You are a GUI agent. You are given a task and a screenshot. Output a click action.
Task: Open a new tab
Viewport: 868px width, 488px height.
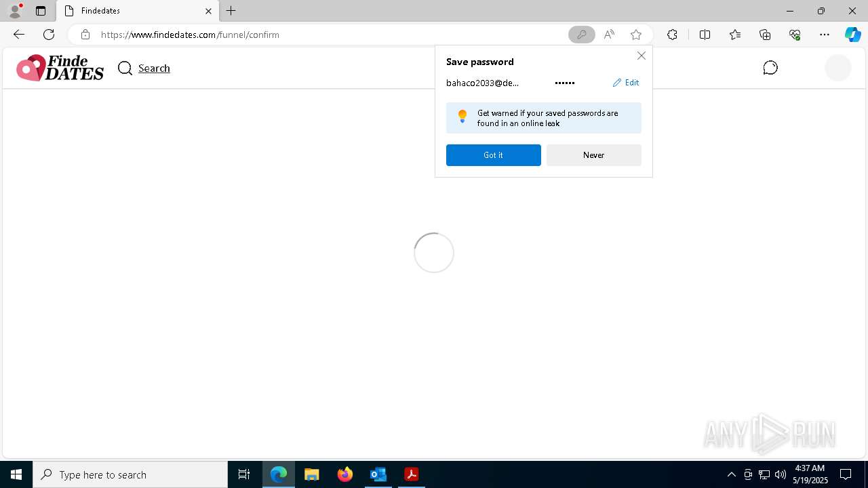pos(231,11)
